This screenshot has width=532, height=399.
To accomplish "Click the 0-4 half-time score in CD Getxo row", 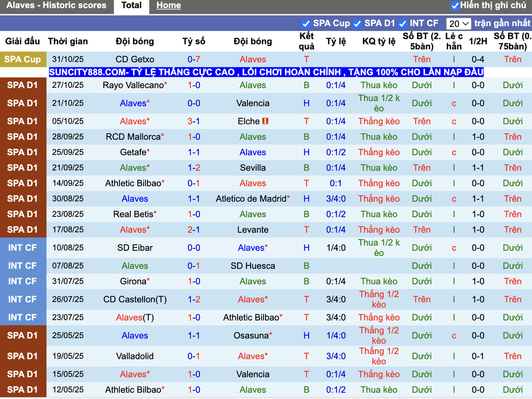I will (478, 59).
